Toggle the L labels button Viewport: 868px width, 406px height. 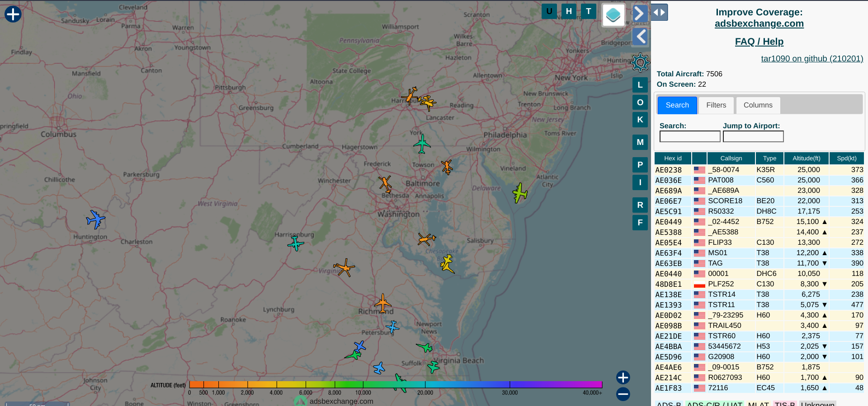(640, 85)
